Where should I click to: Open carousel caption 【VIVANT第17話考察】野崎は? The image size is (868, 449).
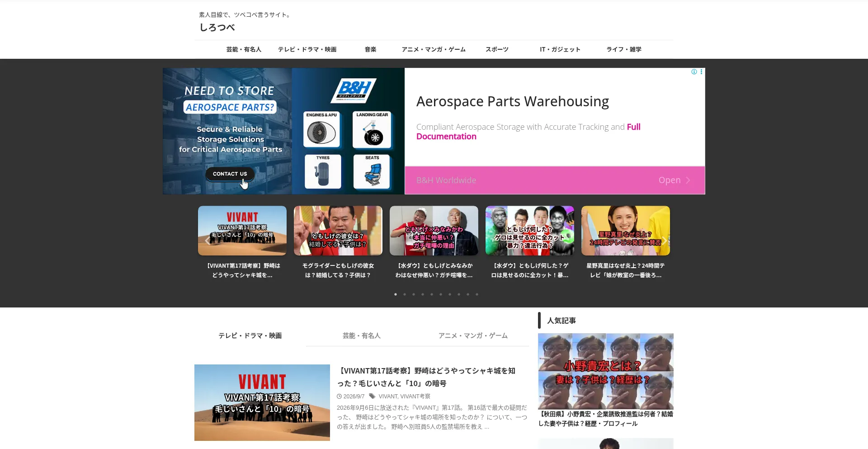242,270
